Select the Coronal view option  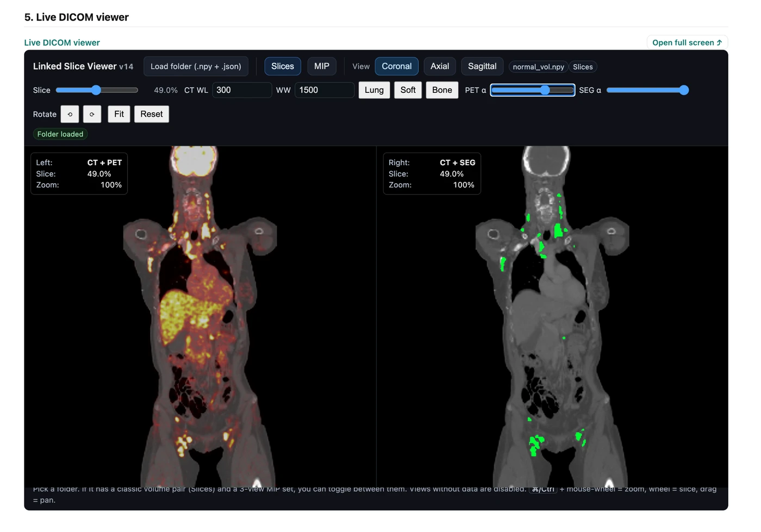396,66
